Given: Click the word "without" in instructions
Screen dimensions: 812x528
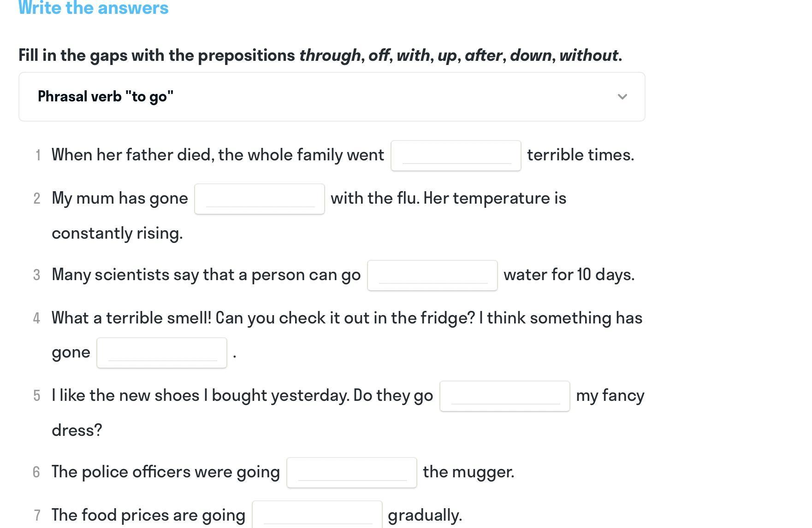Looking at the screenshot, I should click(x=588, y=55).
